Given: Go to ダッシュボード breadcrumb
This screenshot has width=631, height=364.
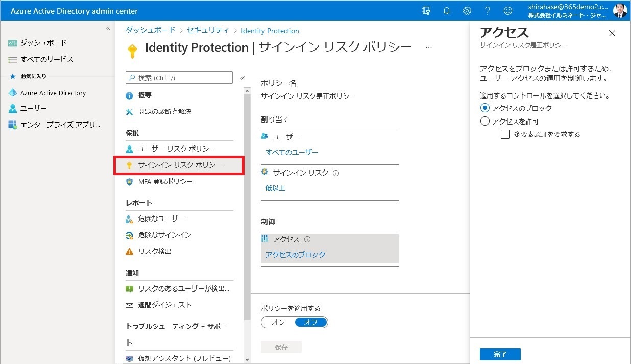Looking at the screenshot, I should [151, 30].
